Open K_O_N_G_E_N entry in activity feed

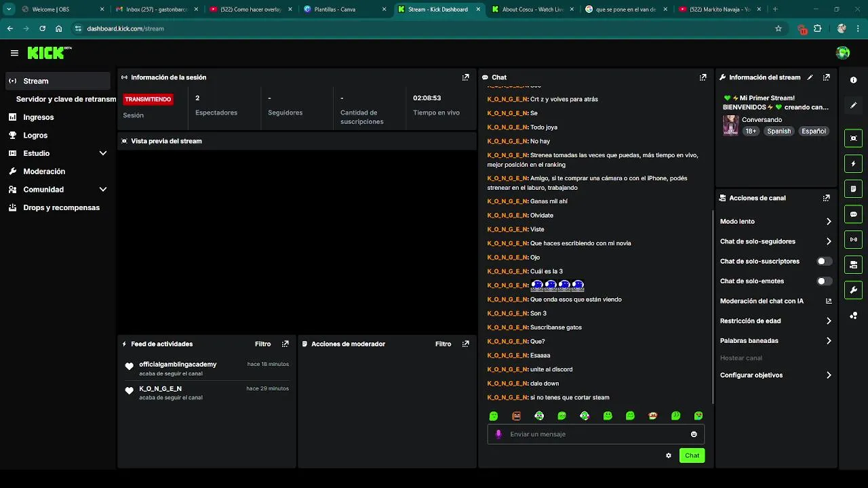pos(161,388)
